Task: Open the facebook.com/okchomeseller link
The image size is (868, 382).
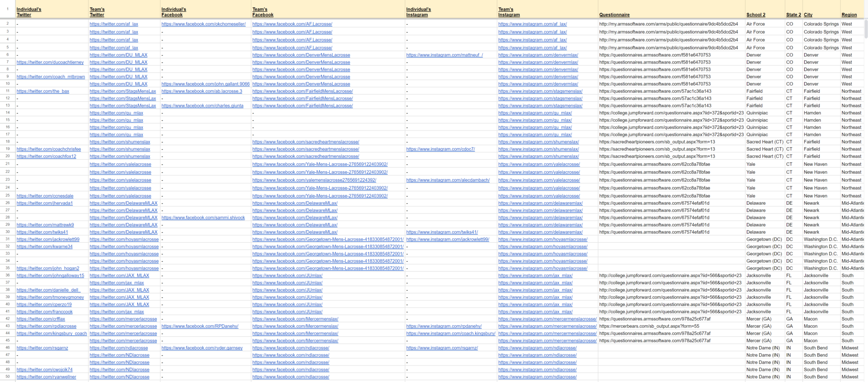Action: point(204,24)
